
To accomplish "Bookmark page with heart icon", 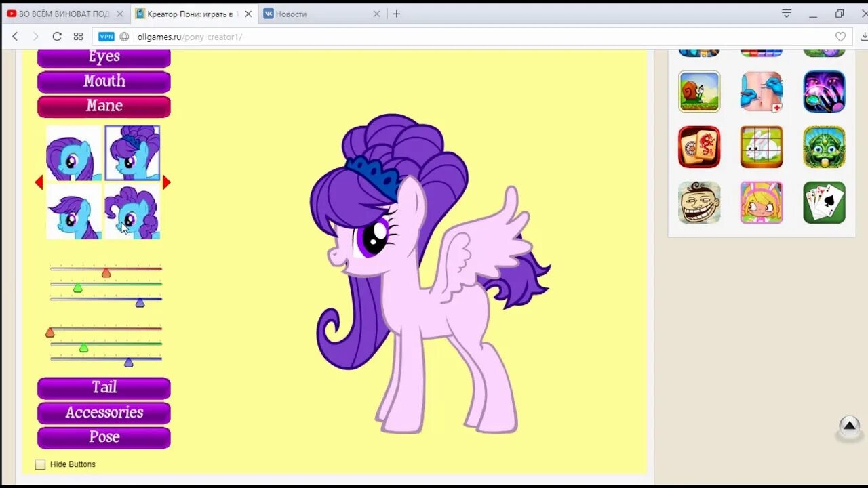I will tap(841, 37).
